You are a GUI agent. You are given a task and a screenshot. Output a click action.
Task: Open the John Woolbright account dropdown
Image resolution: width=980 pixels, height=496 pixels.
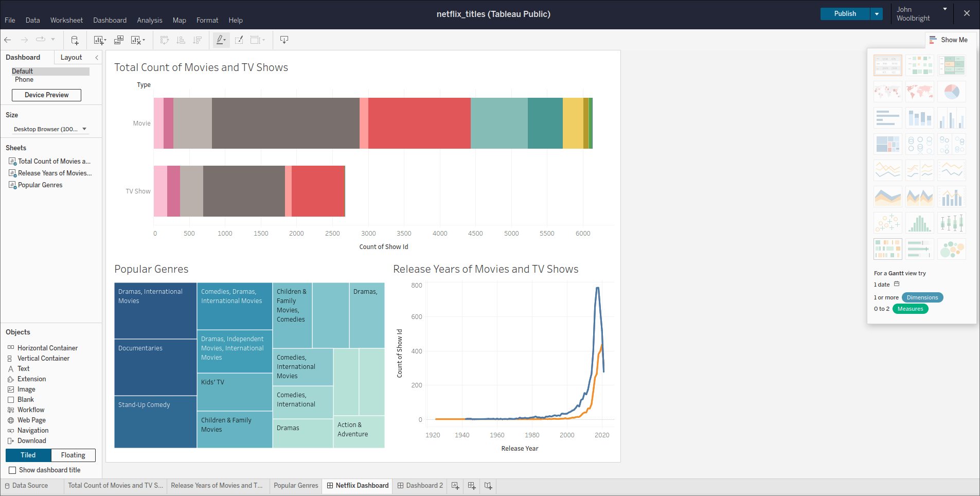tap(945, 9)
